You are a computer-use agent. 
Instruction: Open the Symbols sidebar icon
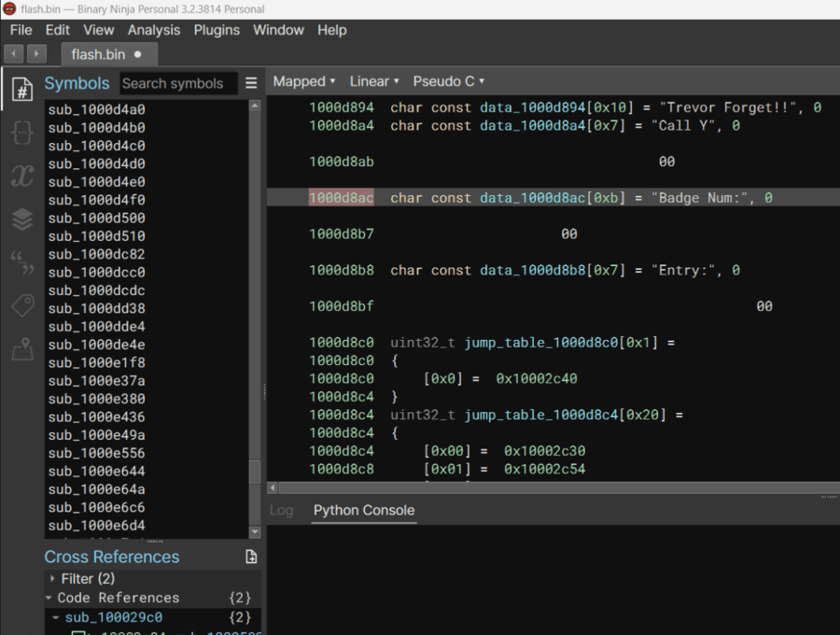coord(21,89)
